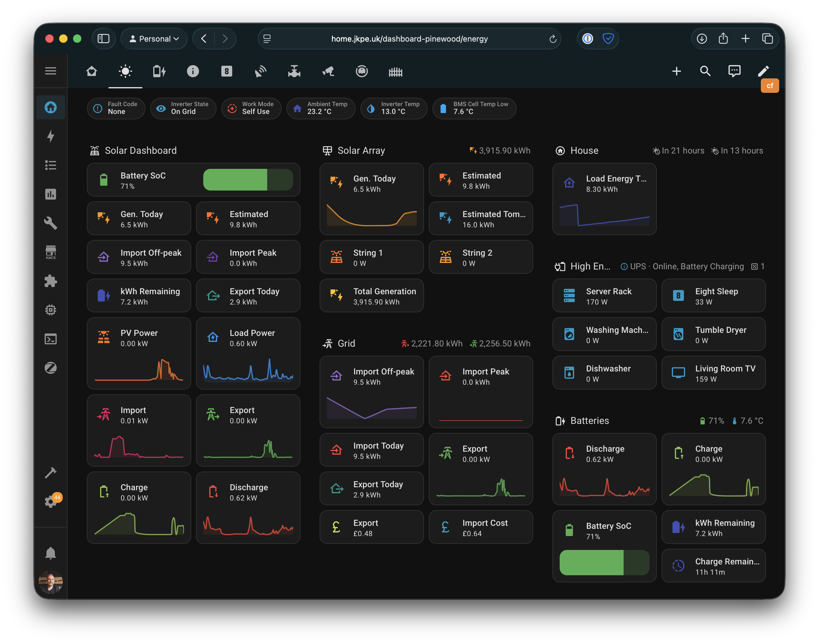The image size is (819, 644).
Task: Click the edit dashboard pencil button
Action: pyautogui.click(x=764, y=71)
